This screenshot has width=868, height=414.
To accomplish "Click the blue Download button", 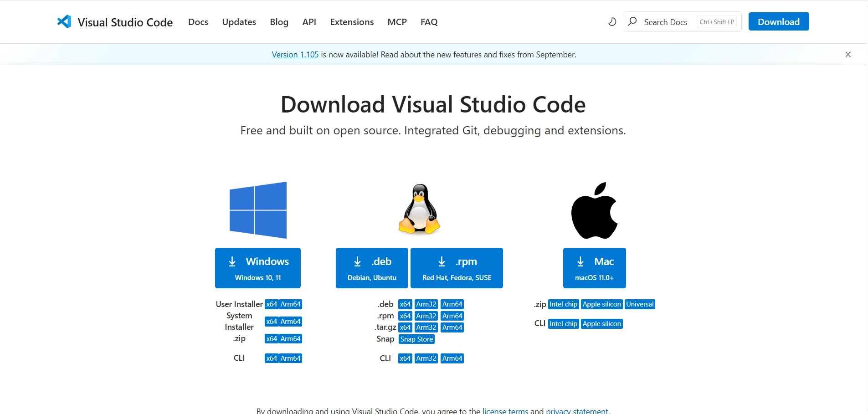I will [x=778, y=21].
